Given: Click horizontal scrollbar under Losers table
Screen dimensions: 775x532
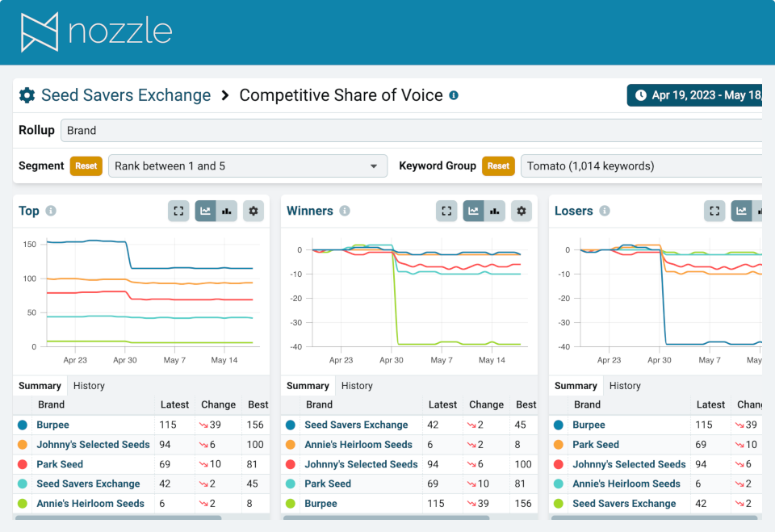Looking at the screenshot, I should point(654,517).
